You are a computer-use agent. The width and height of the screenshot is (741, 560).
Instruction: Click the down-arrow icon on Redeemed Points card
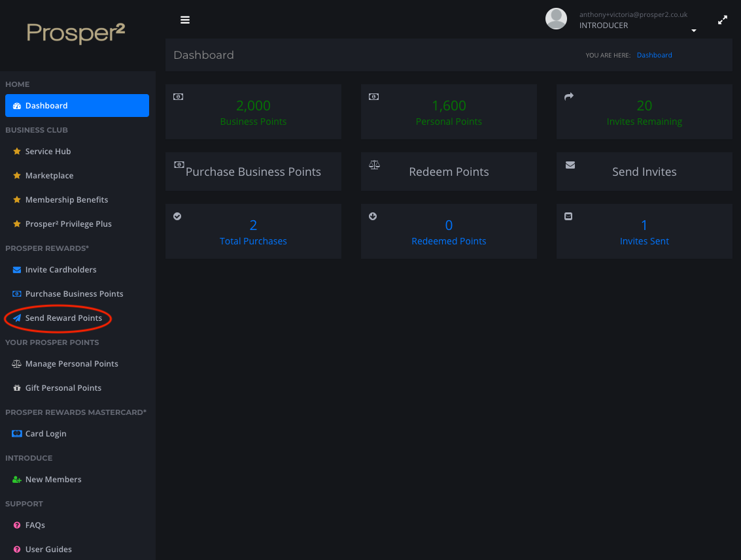373,216
